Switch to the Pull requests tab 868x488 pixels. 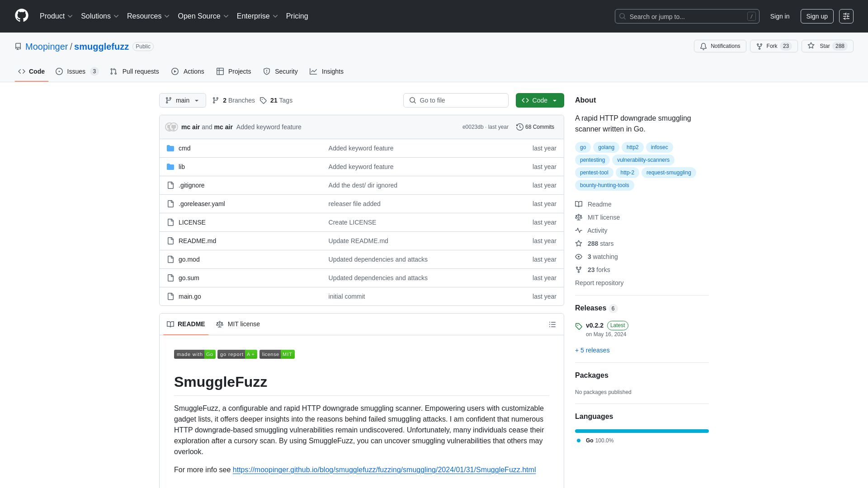[134, 71]
